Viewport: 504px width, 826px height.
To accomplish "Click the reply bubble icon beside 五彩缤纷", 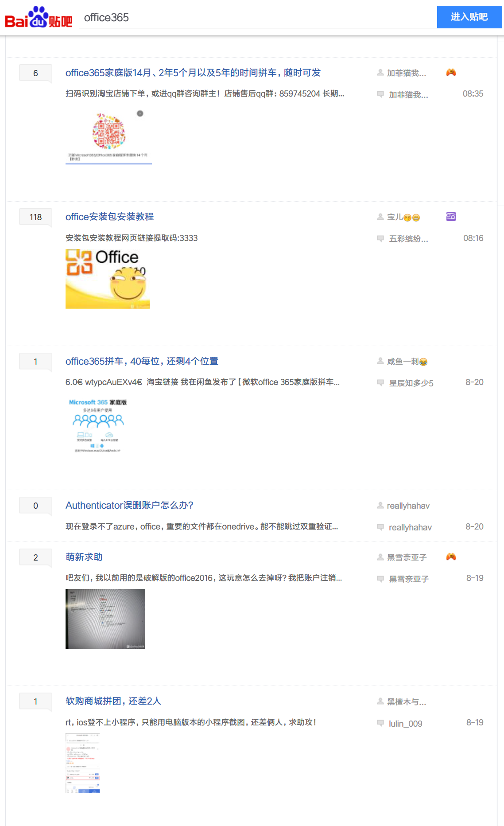I will coord(380,239).
